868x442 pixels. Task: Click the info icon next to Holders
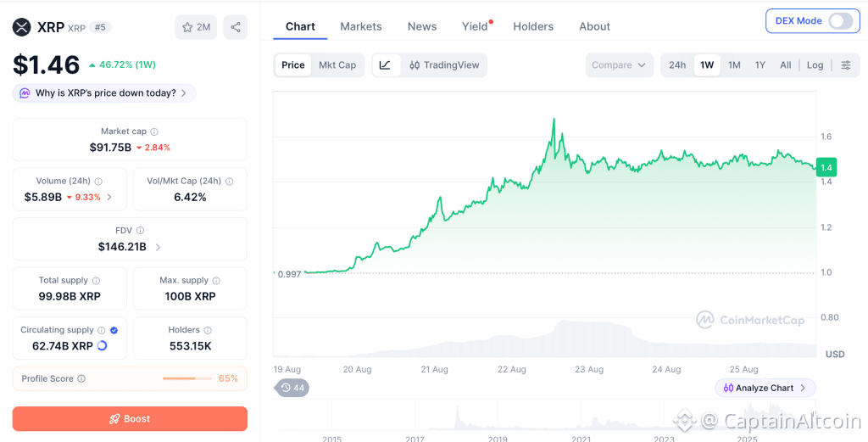[208, 330]
